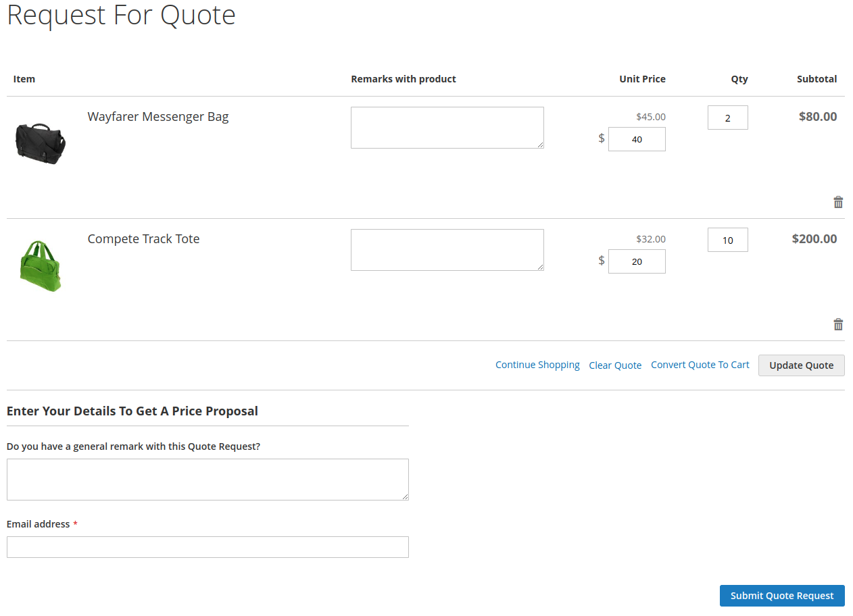This screenshot has width=853, height=616.
Task: Select the Enter Your Details heading
Action: [x=132, y=411]
